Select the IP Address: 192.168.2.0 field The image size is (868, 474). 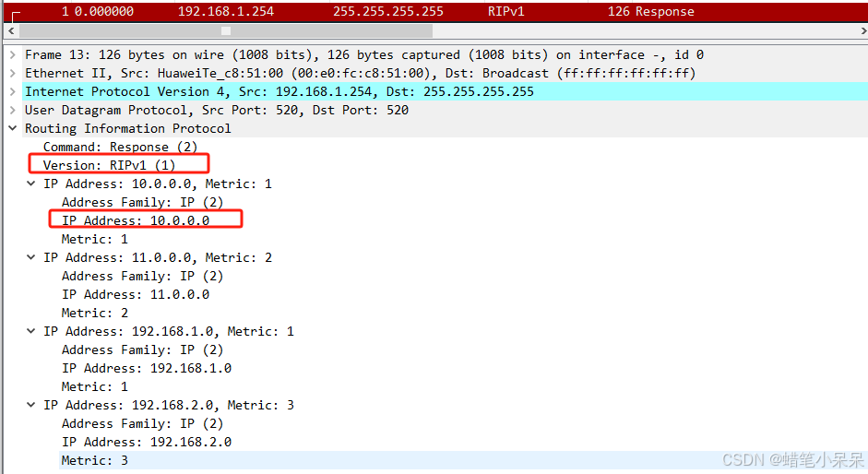coord(147,442)
